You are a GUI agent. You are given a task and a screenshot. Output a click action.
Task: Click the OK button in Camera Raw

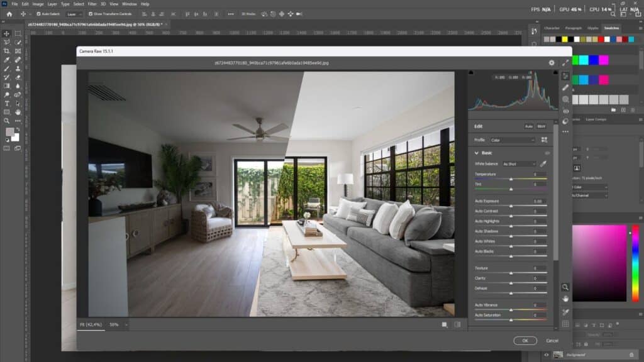[x=525, y=341]
